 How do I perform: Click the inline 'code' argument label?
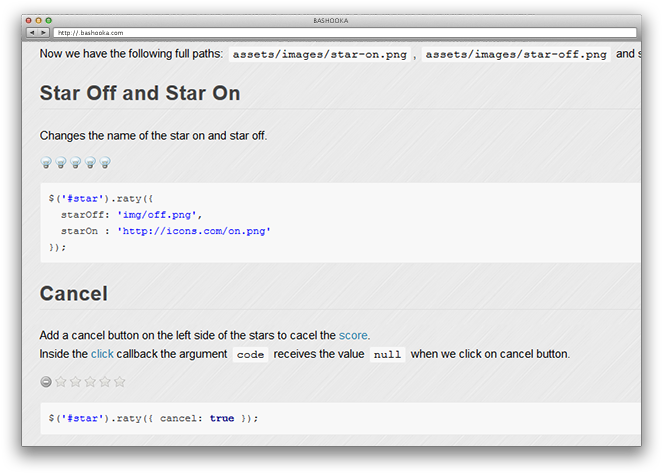point(250,354)
